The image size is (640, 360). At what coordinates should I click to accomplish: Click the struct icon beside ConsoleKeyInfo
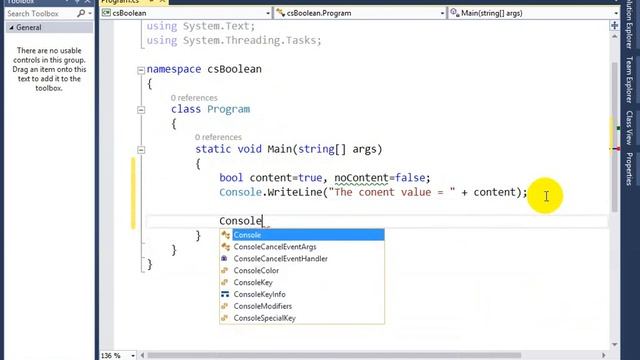(x=225, y=294)
